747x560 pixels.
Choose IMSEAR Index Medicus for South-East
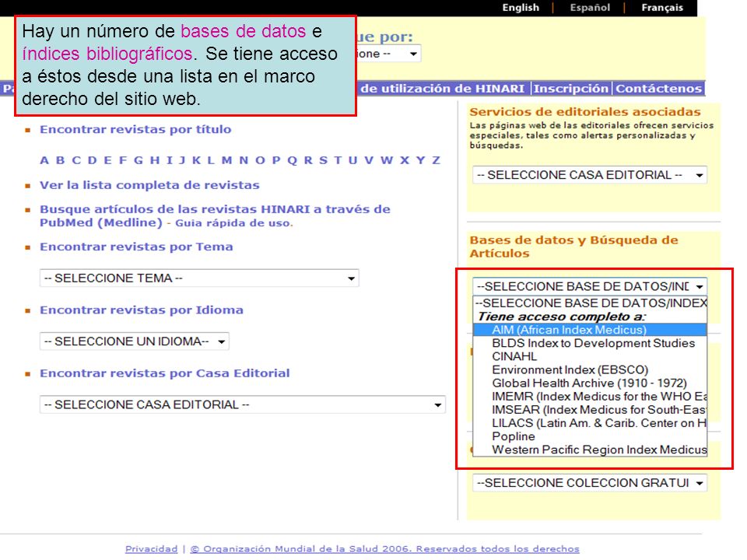590,410
